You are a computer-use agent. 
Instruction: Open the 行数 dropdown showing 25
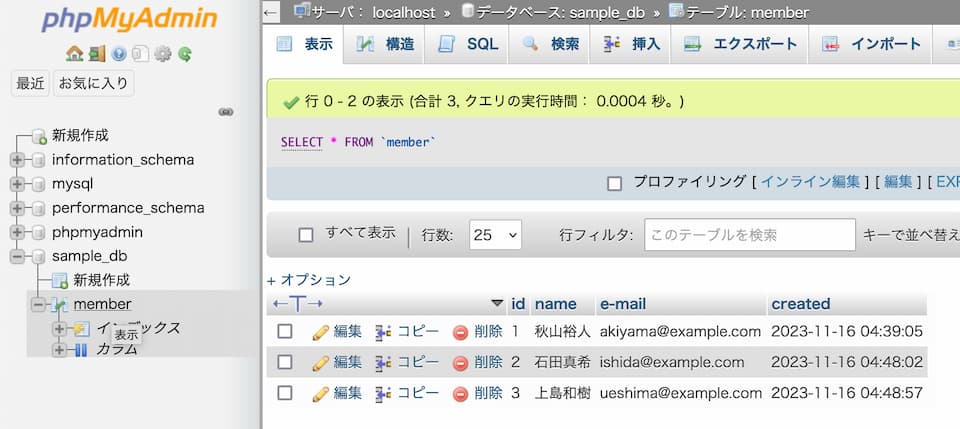click(496, 235)
